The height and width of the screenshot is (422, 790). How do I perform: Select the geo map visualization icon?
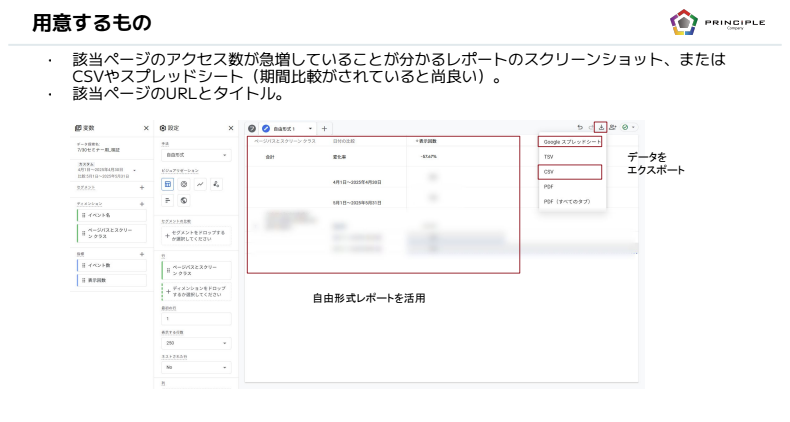pyautogui.click(x=184, y=200)
